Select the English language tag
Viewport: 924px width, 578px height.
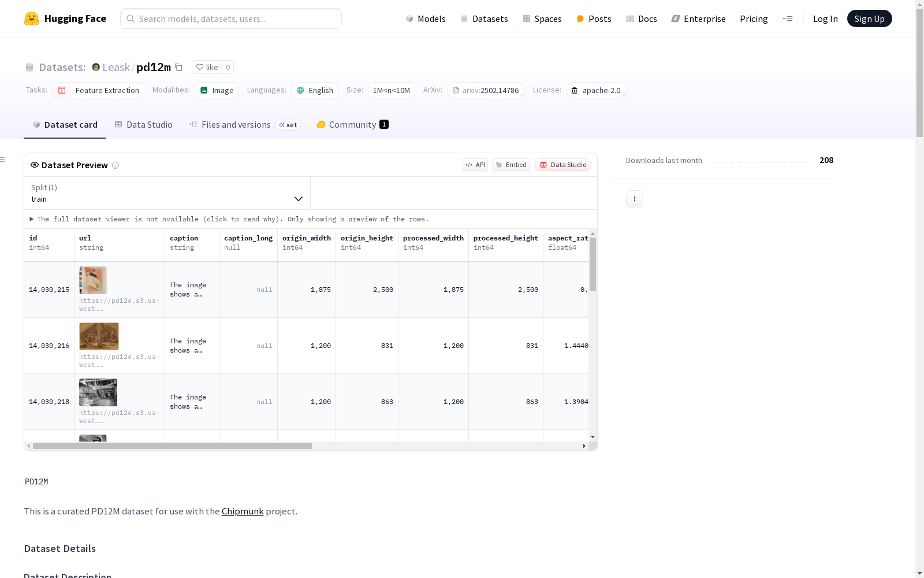pyautogui.click(x=315, y=90)
